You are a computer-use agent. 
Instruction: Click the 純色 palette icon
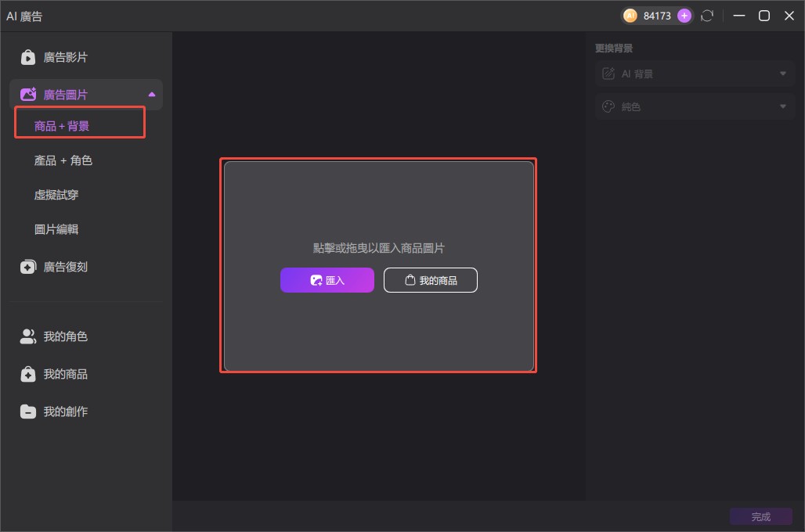point(608,106)
